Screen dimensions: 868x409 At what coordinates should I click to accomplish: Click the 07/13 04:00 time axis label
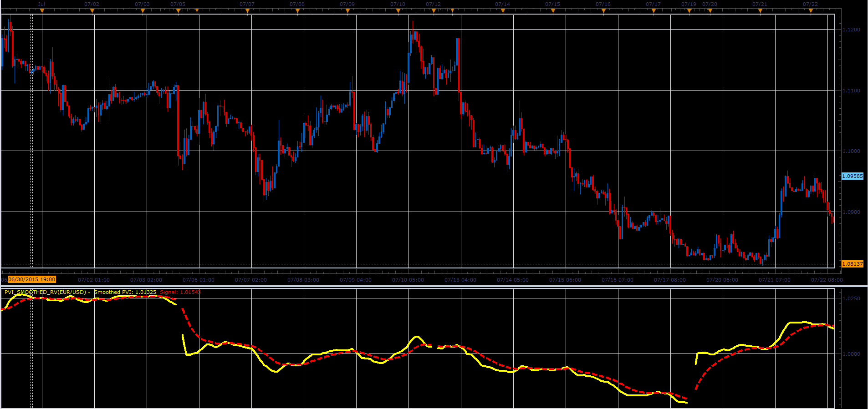460,280
